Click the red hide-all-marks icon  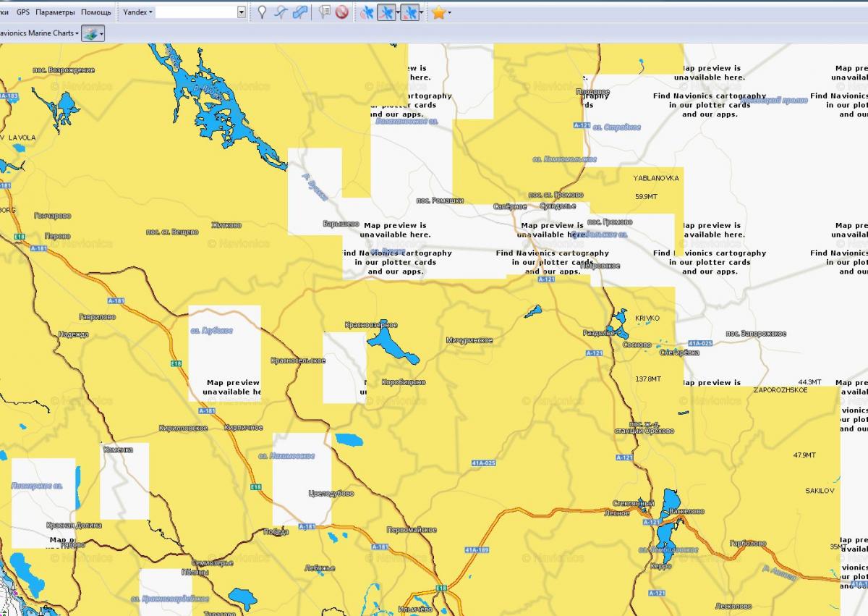(x=342, y=12)
